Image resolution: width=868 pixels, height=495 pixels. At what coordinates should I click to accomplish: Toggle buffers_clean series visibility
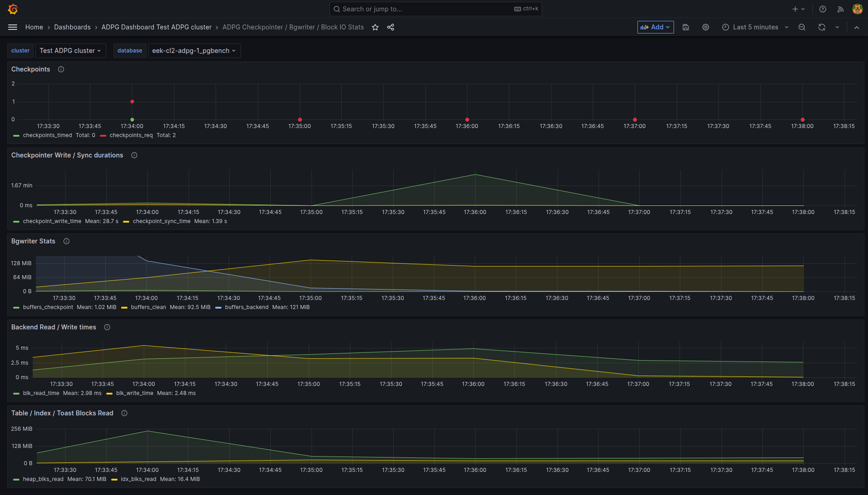coord(148,307)
